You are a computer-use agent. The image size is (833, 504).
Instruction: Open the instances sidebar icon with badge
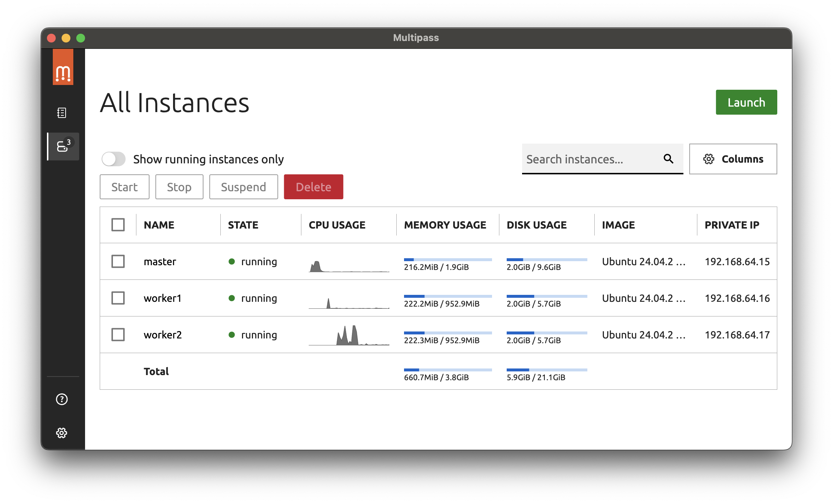click(x=63, y=147)
